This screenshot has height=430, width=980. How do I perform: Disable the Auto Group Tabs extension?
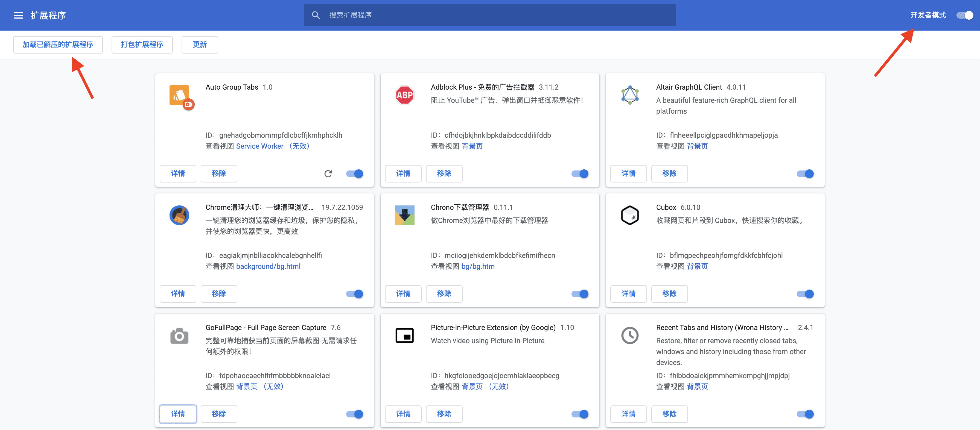(x=355, y=174)
